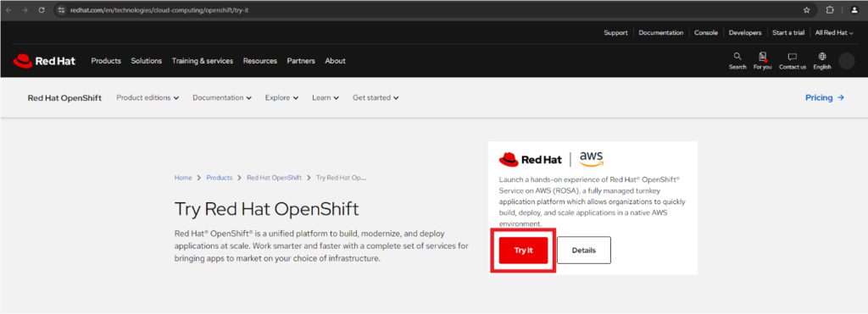The width and height of the screenshot is (868, 314).
Task: Expand the All Red Hat dropdown
Action: (834, 33)
